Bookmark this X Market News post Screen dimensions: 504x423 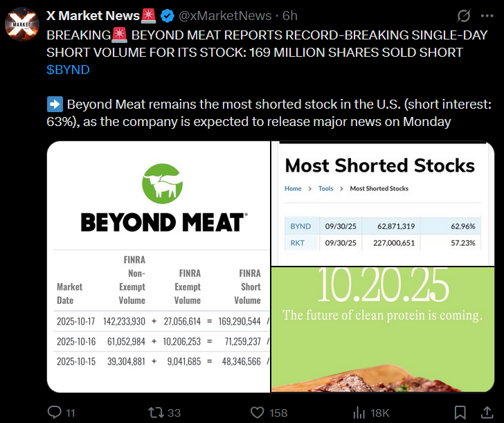(460, 412)
